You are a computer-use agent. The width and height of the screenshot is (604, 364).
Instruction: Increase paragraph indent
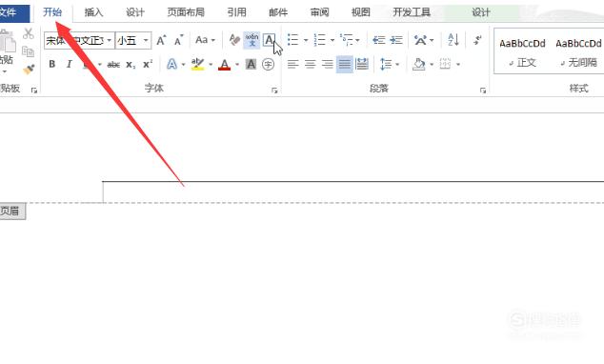pos(396,40)
